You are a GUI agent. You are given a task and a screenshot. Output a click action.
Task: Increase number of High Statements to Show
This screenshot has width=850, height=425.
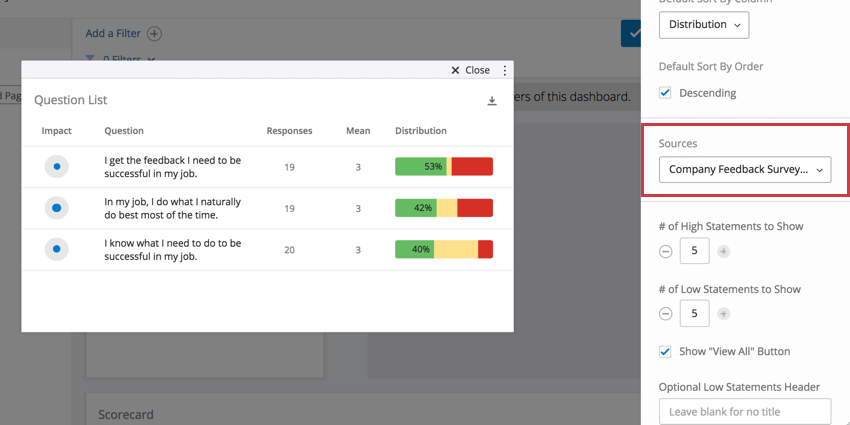point(724,252)
